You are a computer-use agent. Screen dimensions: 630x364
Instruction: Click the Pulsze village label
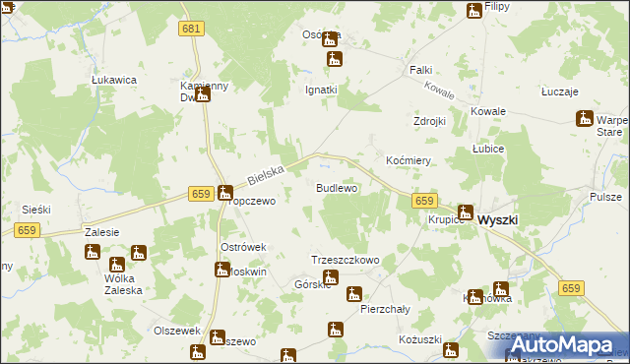tap(606, 197)
